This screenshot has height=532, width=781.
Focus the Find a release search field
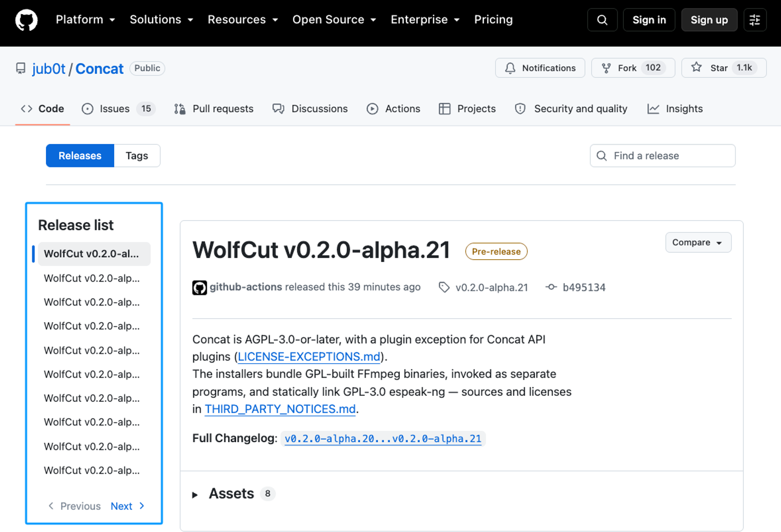click(662, 156)
